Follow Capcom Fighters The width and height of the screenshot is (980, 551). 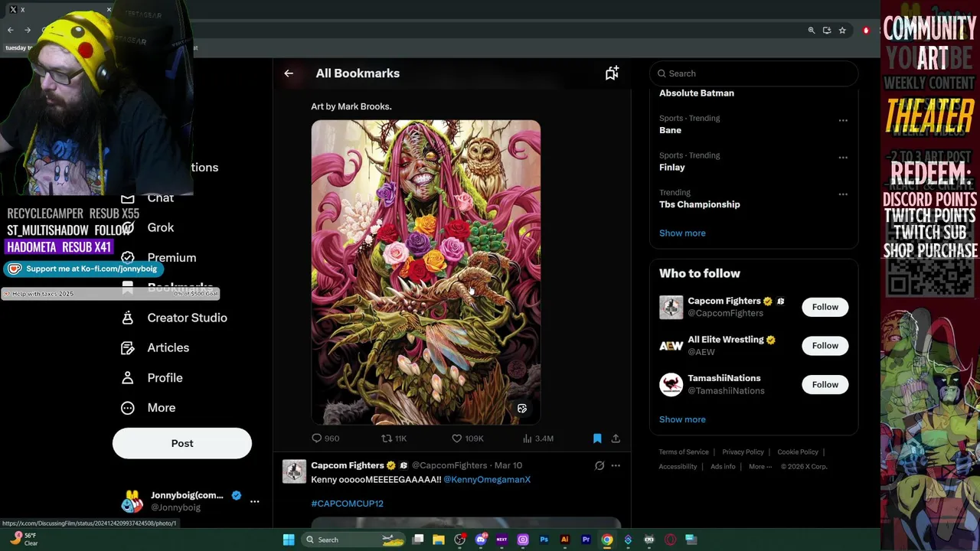point(825,307)
